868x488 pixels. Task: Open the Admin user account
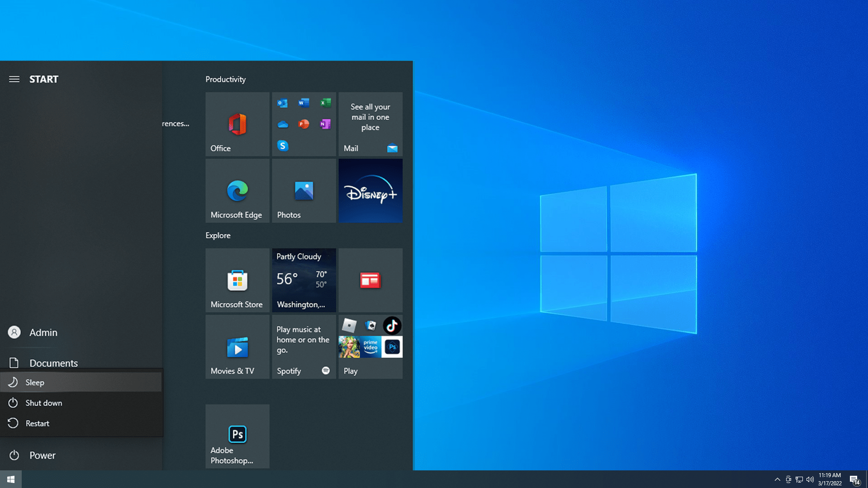(43, 332)
